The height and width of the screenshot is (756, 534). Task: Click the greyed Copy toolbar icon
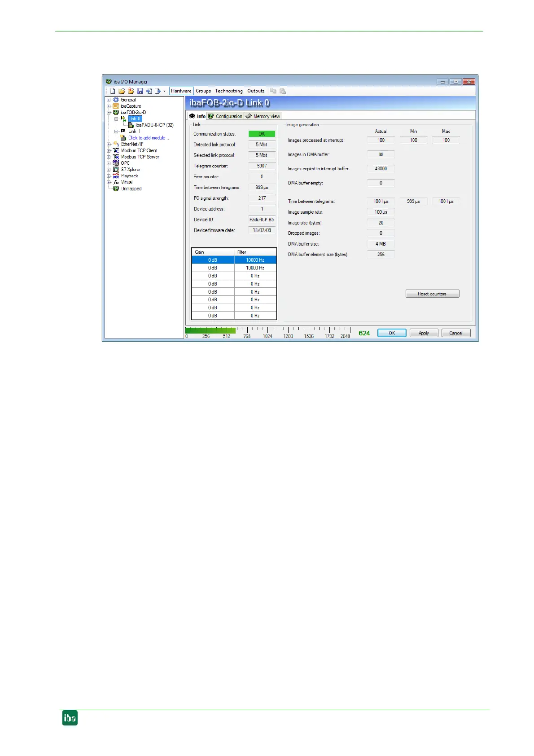[273, 91]
